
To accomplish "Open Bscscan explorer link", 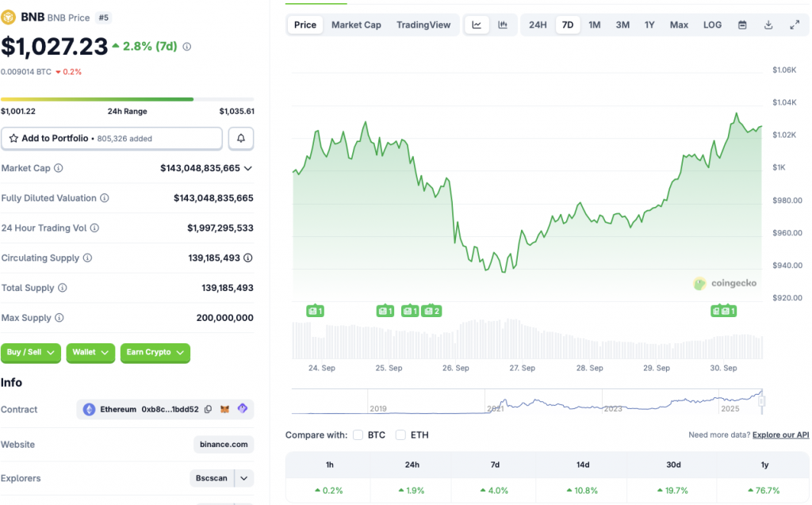I will 211,478.
